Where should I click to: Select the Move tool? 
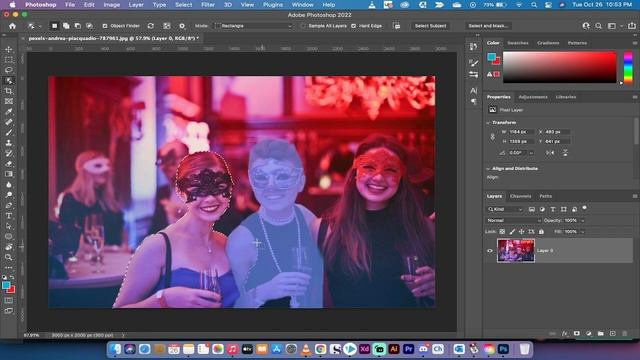9,49
